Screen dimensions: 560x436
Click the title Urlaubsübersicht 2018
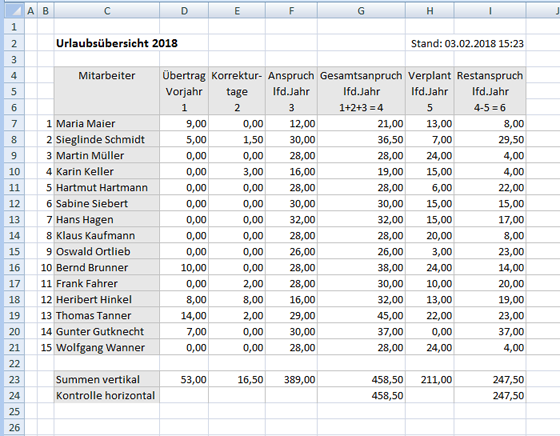117,43
